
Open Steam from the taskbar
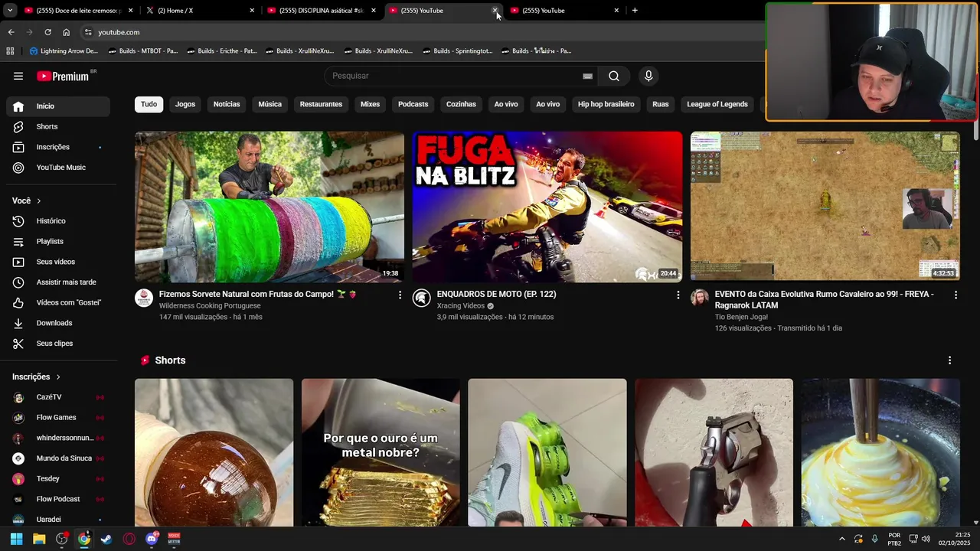[106, 539]
